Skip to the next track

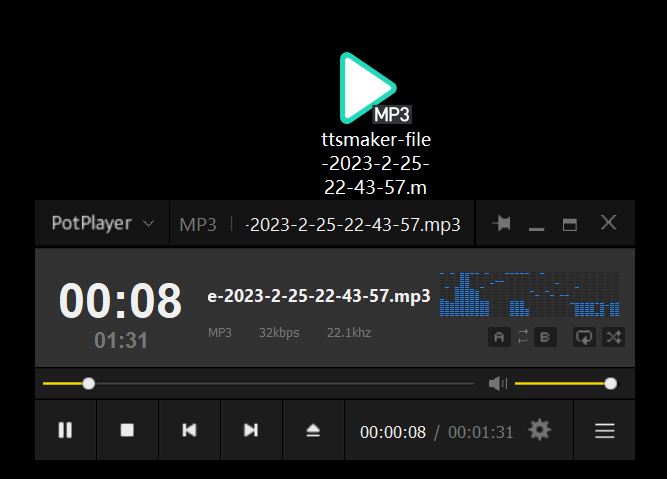click(x=251, y=430)
